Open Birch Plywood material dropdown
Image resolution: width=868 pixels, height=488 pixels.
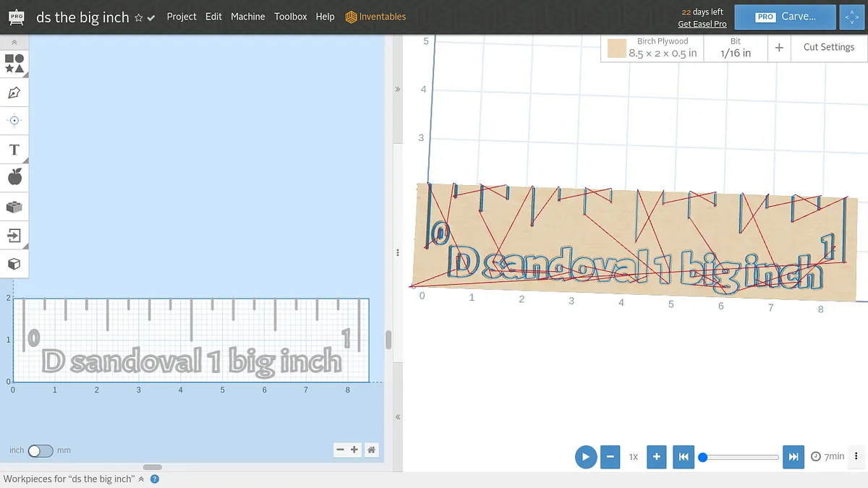(652, 48)
